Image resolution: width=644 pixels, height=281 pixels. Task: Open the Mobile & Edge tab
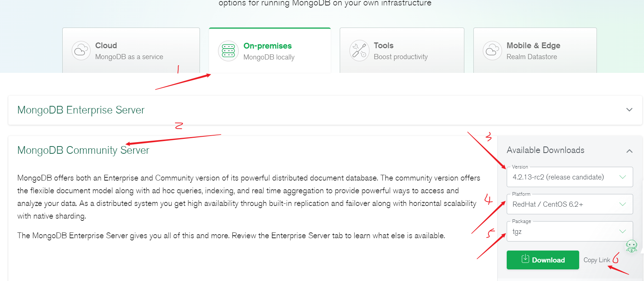(535, 50)
